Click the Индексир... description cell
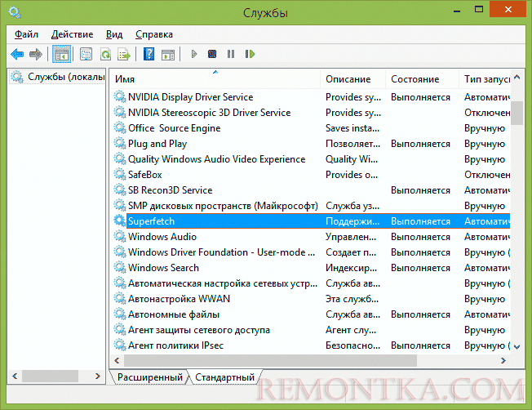The image size is (532, 410). [351, 268]
